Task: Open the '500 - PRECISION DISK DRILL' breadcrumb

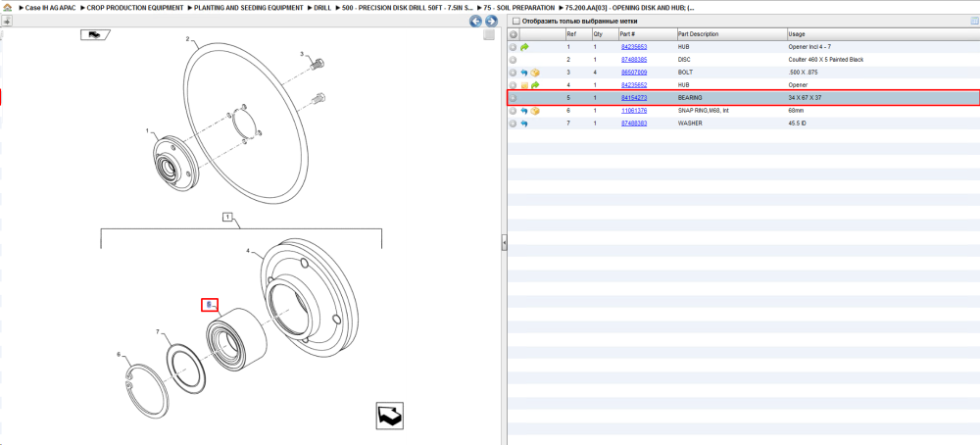Action: coord(407,8)
